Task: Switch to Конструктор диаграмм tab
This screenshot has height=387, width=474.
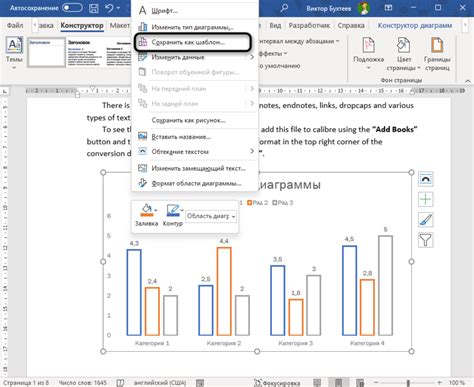Action: coord(415,25)
